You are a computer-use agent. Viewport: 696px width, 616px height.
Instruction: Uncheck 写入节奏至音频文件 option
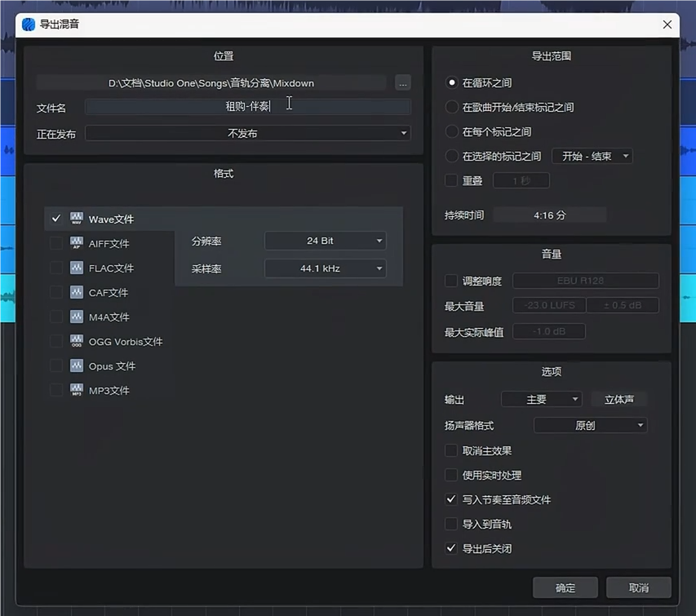[451, 499]
